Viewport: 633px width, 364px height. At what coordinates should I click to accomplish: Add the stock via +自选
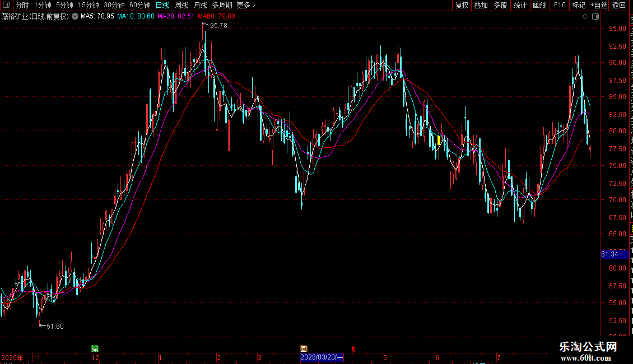[x=599, y=5]
